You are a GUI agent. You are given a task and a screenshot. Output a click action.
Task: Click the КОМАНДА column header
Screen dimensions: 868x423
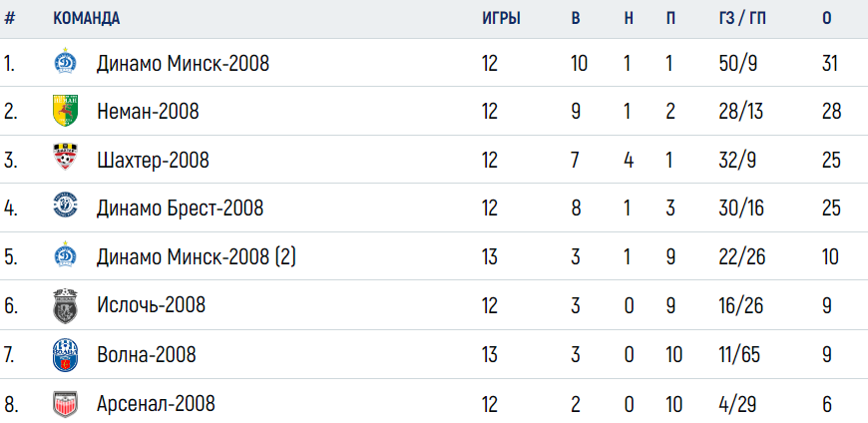[87, 18]
